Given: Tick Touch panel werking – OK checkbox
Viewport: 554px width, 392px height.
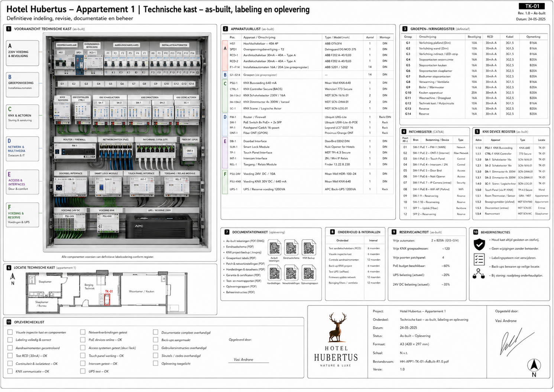Looking at the screenshot, I should tap(83, 356).
